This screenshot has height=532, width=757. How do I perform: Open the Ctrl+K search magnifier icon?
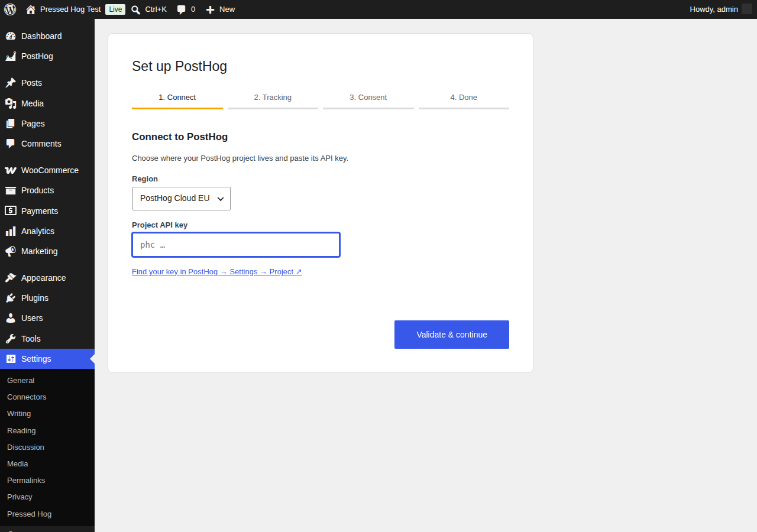tap(135, 9)
